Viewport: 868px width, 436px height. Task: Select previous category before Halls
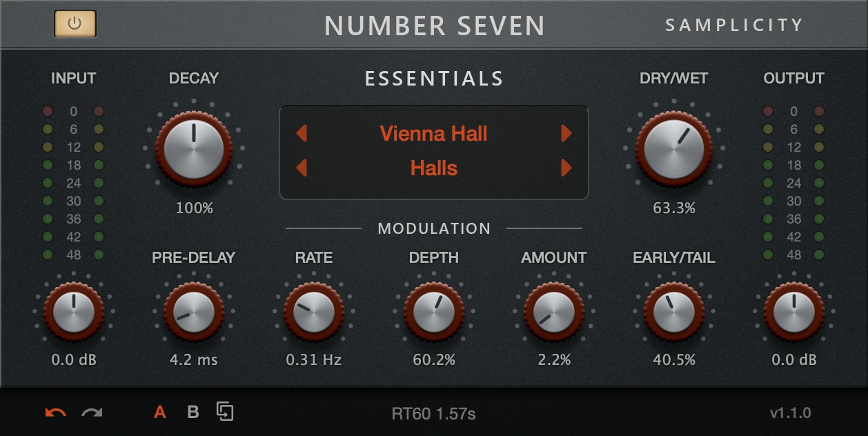(x=302, y=168)
